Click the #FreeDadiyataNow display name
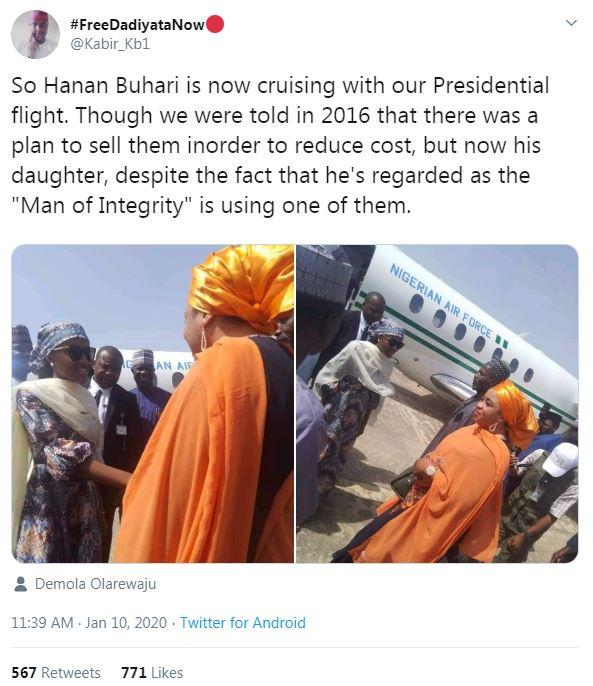 [137, 25]
